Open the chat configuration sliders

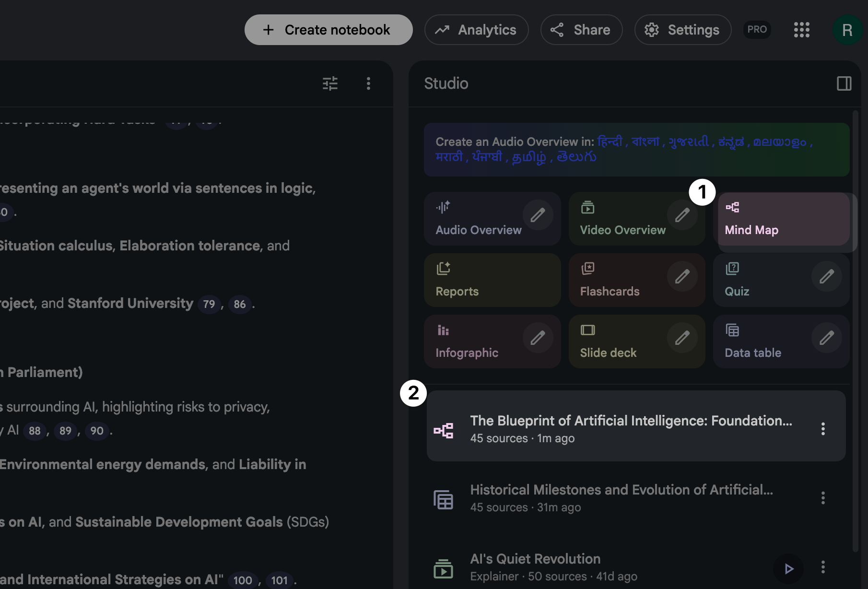[x=330, y=83]
